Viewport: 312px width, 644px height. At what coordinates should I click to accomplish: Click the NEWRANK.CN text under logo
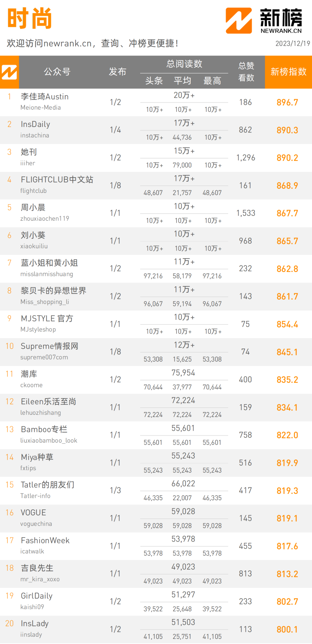pyautogui.click(x=281, y=31)
